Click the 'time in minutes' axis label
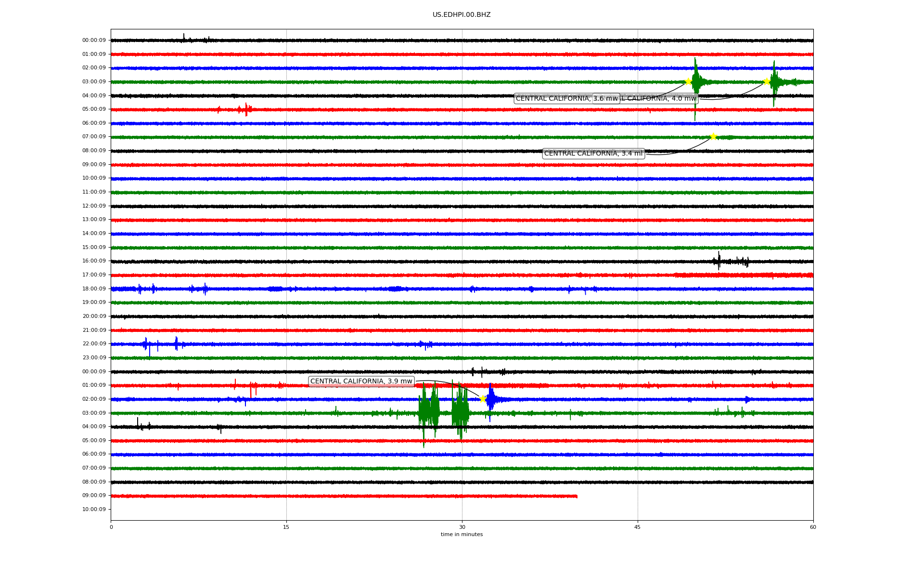Viewport: 924px width, 578px height. click(x=461, y=534)
